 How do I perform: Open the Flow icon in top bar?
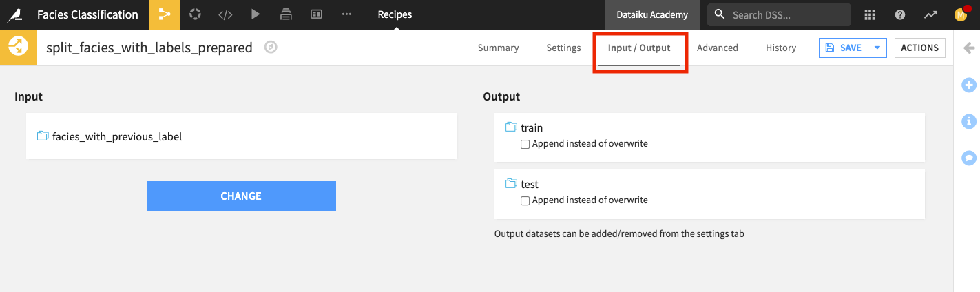[x=164, y=14]
